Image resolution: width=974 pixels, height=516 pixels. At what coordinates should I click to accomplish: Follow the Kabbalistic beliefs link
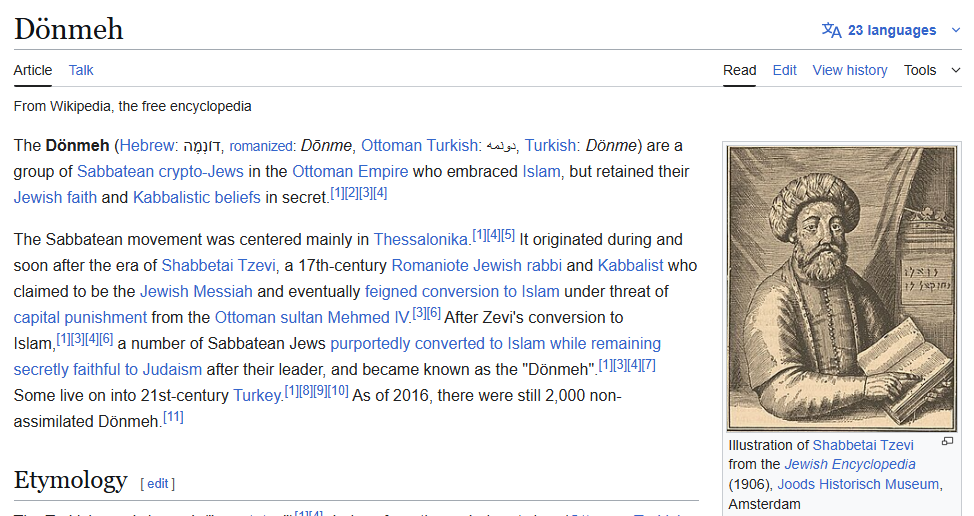tap(197, 197)
